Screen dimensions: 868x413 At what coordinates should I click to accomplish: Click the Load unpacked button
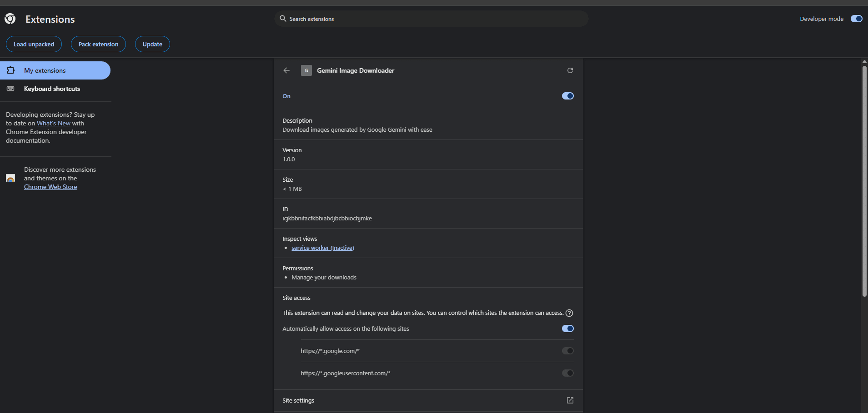tap(34, 44)
